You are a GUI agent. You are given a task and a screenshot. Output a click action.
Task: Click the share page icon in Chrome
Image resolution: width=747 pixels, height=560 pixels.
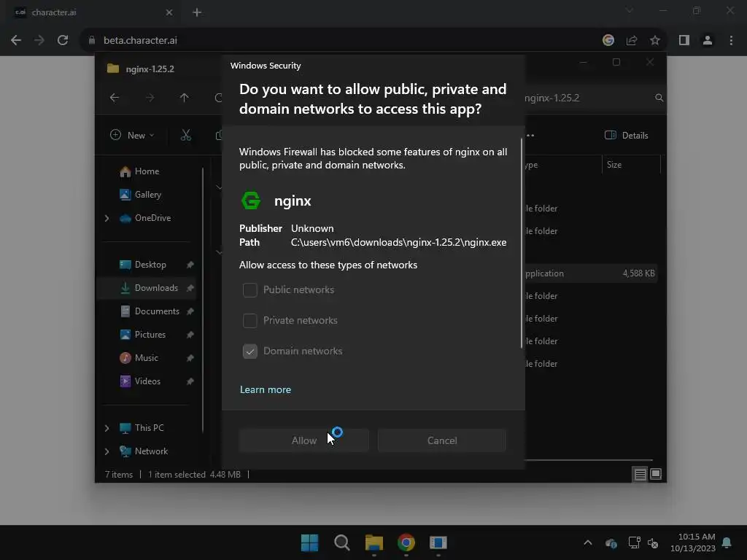click(x=632, y=41)
